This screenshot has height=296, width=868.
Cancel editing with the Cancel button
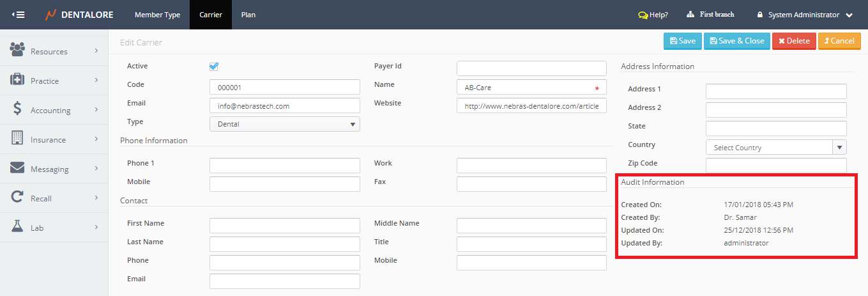(x=839, y=41)
